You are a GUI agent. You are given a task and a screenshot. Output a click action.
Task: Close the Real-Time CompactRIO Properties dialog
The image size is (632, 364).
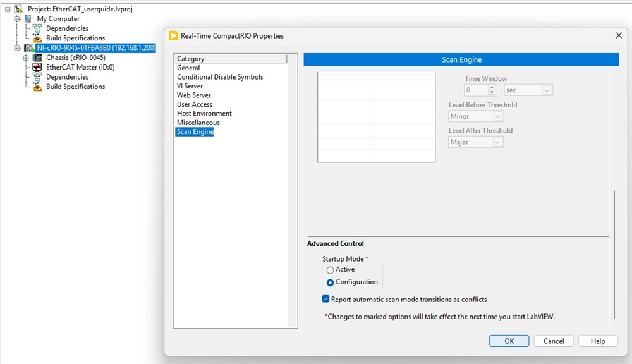pos(619,35)
